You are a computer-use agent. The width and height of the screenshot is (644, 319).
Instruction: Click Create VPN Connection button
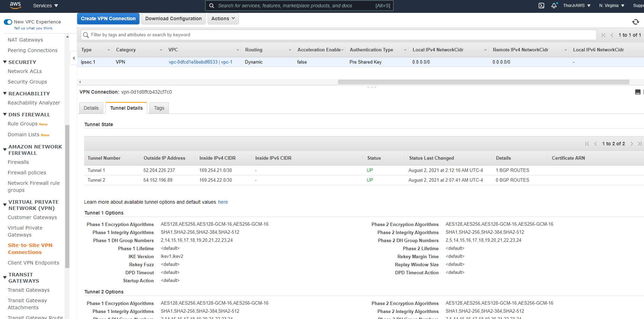tap(108, 19)
